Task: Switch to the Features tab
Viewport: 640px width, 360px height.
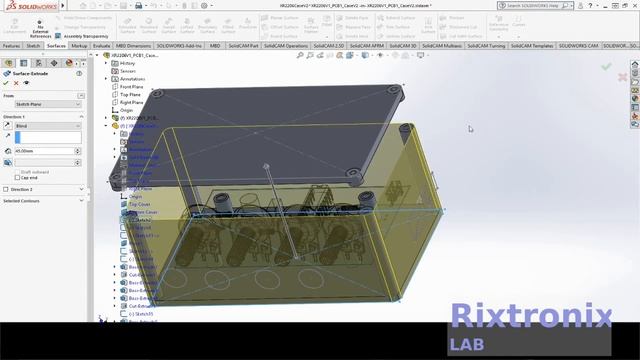Action: point(11,46)
